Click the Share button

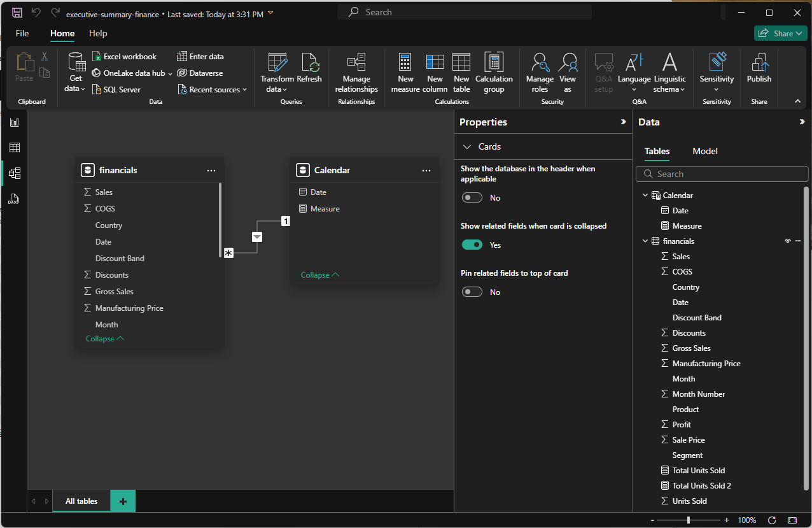pos(780,33)
